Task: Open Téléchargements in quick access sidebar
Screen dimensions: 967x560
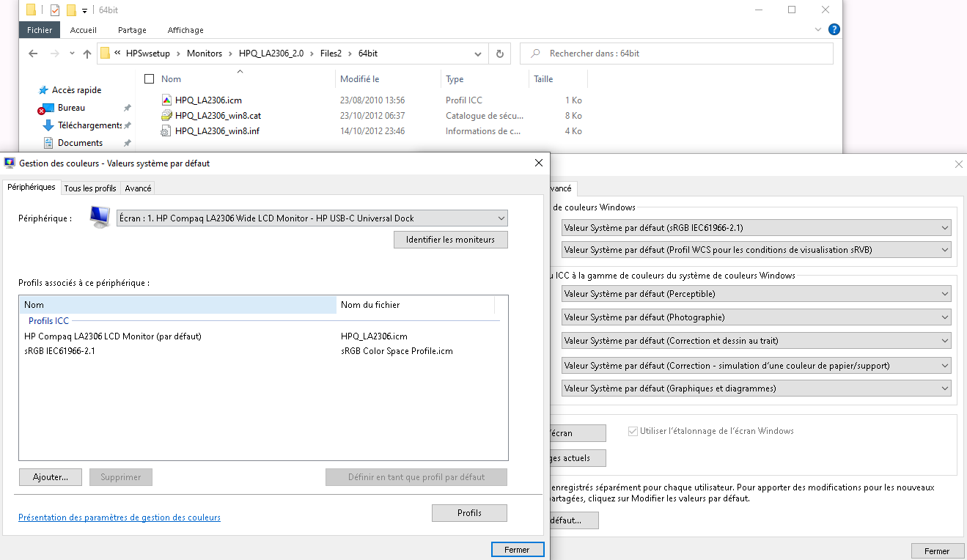Action: coord(89,125)
